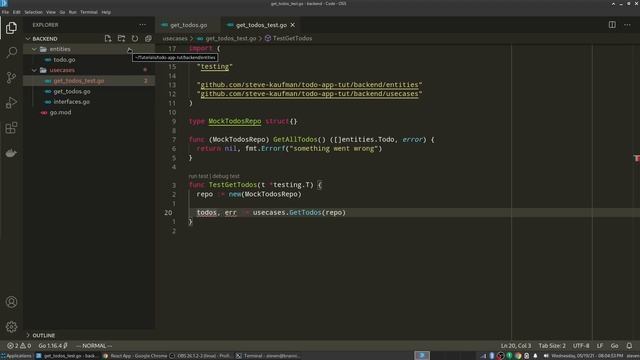The width and height of the screenshot is (640, 360).
Task: Collapse the entities folder
Action: [34, 49]
